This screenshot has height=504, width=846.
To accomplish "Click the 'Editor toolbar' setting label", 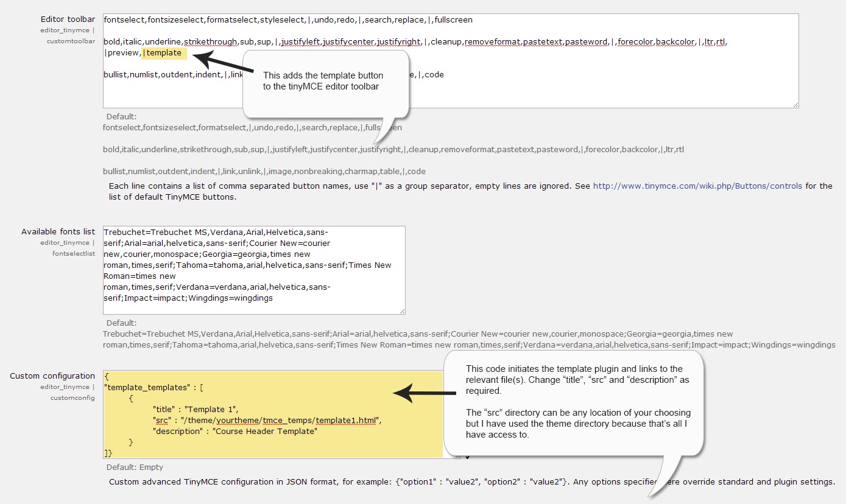I will click(x=68, y=19).
